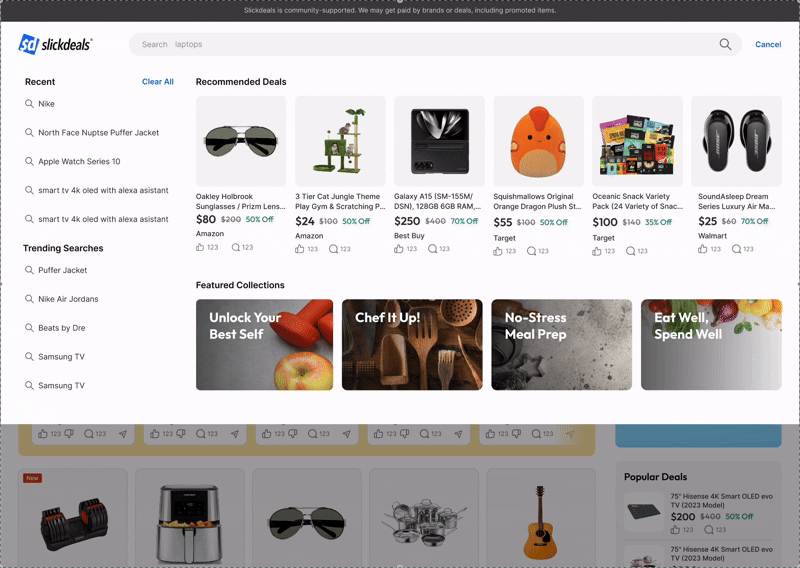The width and height of the screenshot is (800, 568).
Task: Like the Cat Jungle Theme Play Gym deal
Action: point(299,249)
